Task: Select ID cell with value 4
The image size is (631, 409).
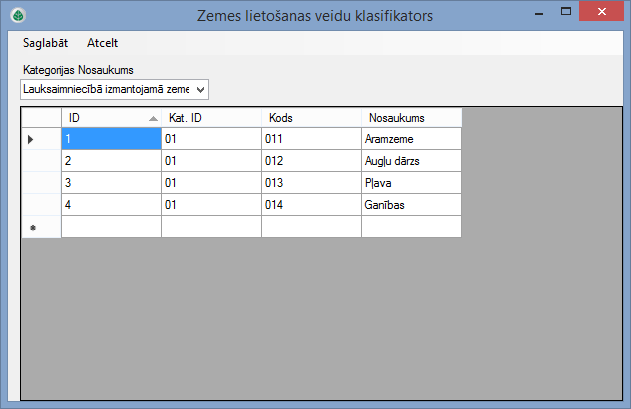Action: (x=111, y=205)
